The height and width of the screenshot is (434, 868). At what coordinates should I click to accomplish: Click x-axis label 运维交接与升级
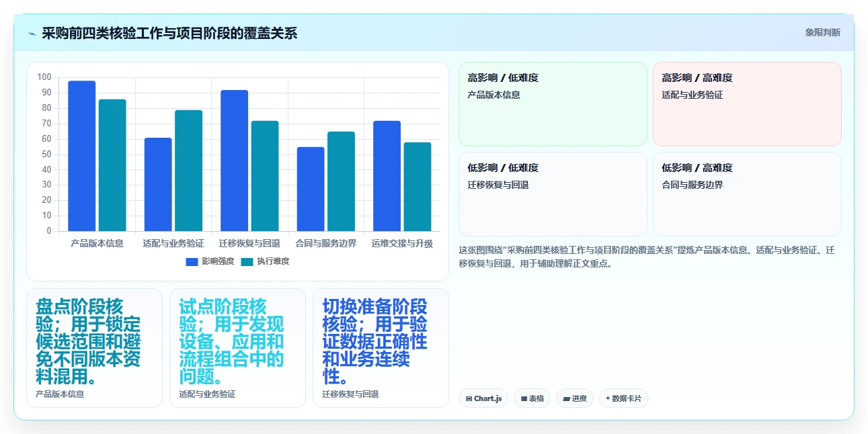(x=402, y=243)
